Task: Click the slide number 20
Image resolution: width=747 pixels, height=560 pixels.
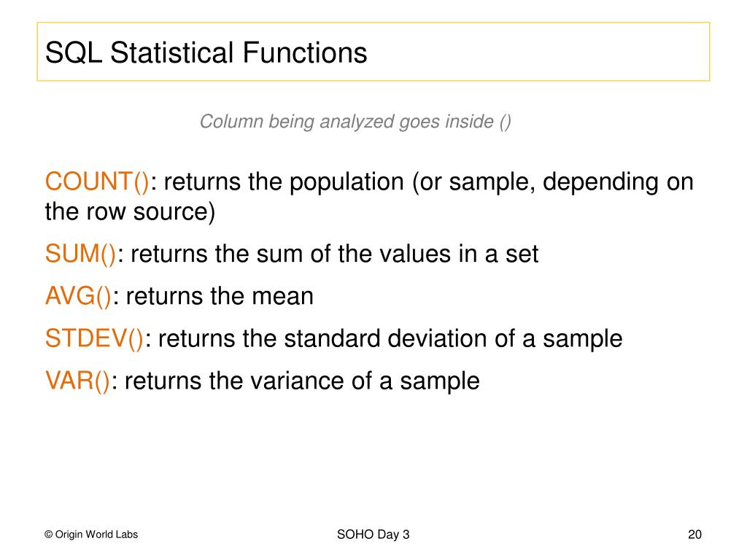Action: pyautogui.click(x=694, y=534)
